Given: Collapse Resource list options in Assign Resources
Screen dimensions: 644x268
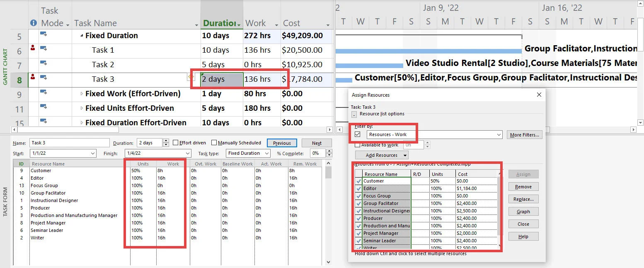Looking at the screenshot, I should [354, 114].
